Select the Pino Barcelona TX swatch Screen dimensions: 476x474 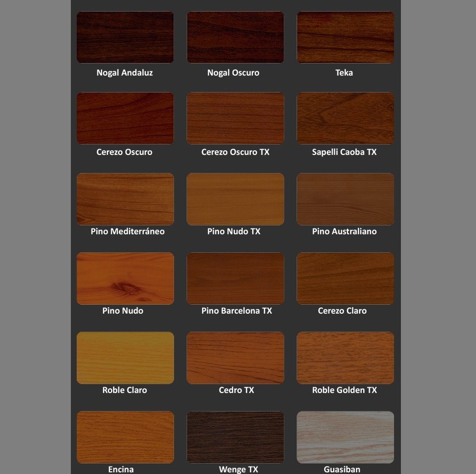click(x=235, y=278)
